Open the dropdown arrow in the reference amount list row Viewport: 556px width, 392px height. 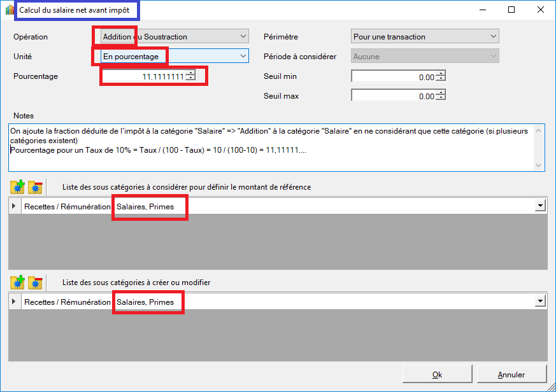tap(541, 206)
